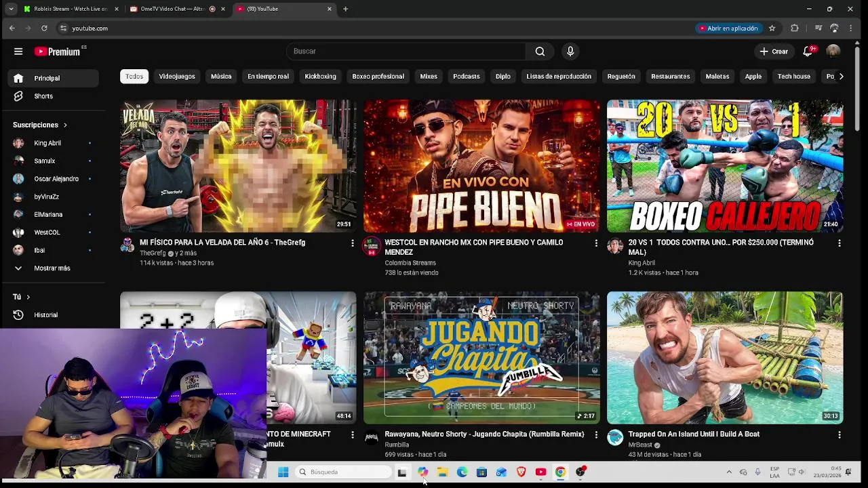
Task: Click MrBeast channel avatar
Action: 615,438
